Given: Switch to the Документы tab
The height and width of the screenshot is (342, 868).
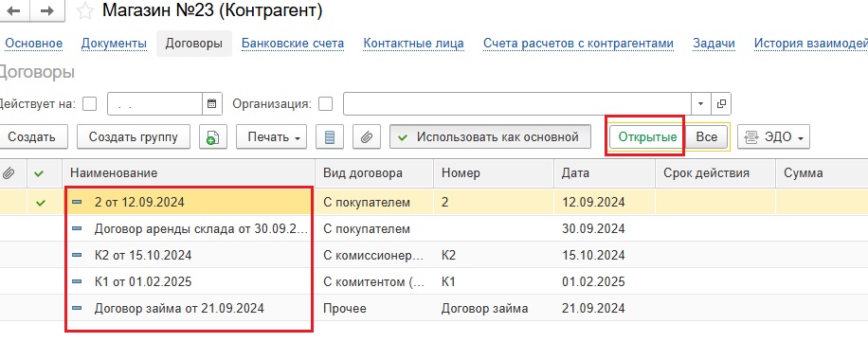Looking at the screenshot, I should coord(114,44).
